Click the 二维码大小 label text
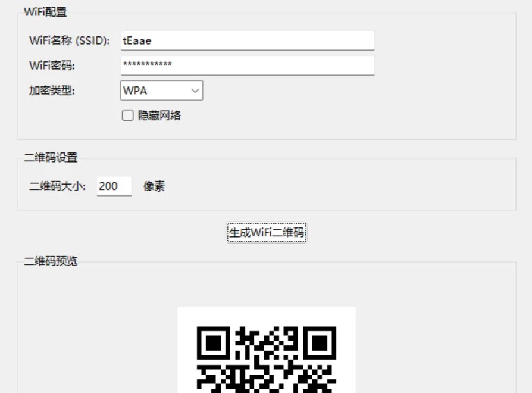This screenshot has width=532, height=393. (57, 186)
